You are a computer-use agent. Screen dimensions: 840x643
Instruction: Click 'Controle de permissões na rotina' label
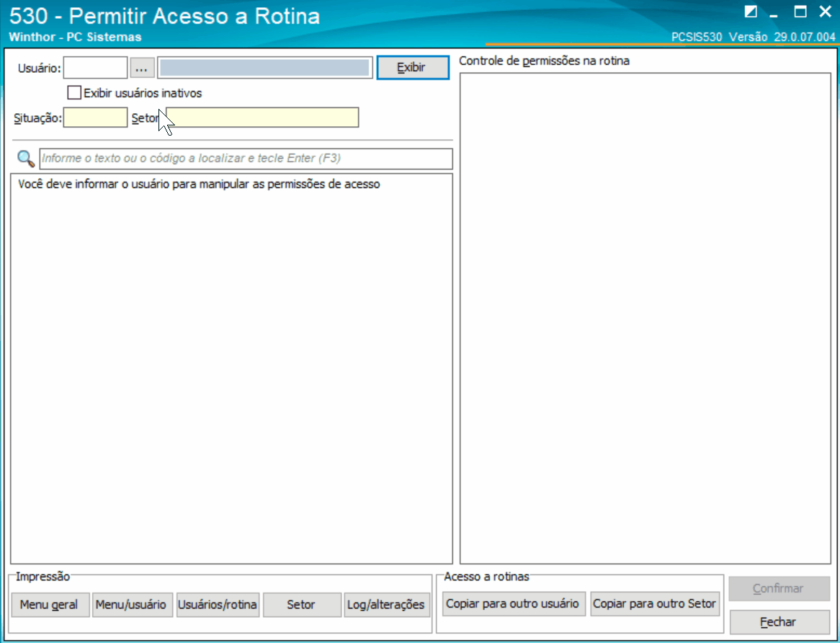click(545, 61)
